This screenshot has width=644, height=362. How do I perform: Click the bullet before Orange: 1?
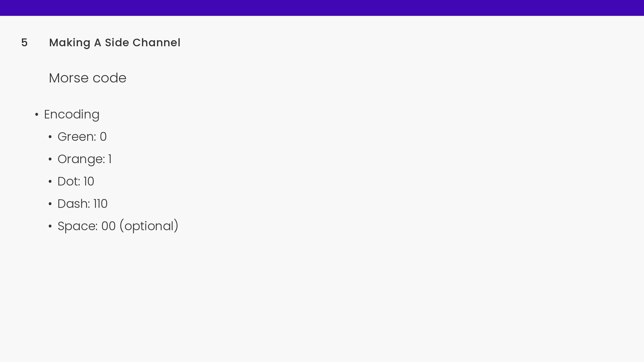[x=50, y=160]
